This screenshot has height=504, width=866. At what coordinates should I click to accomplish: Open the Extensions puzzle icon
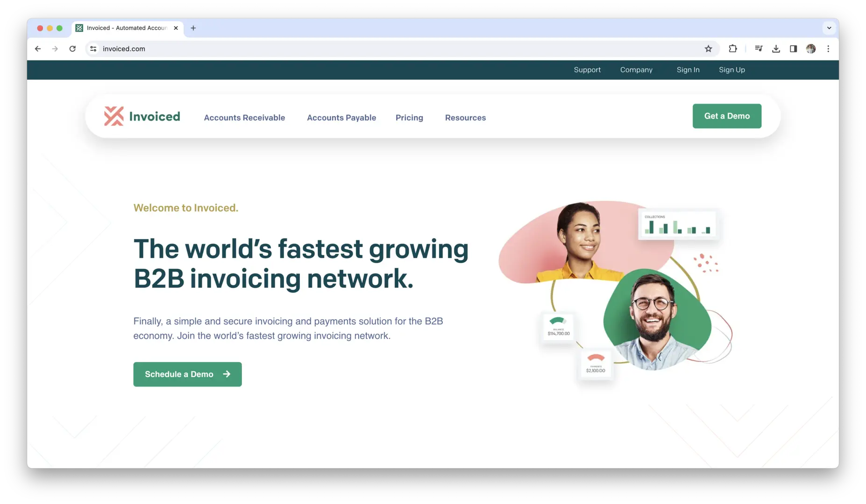[733, 49]
